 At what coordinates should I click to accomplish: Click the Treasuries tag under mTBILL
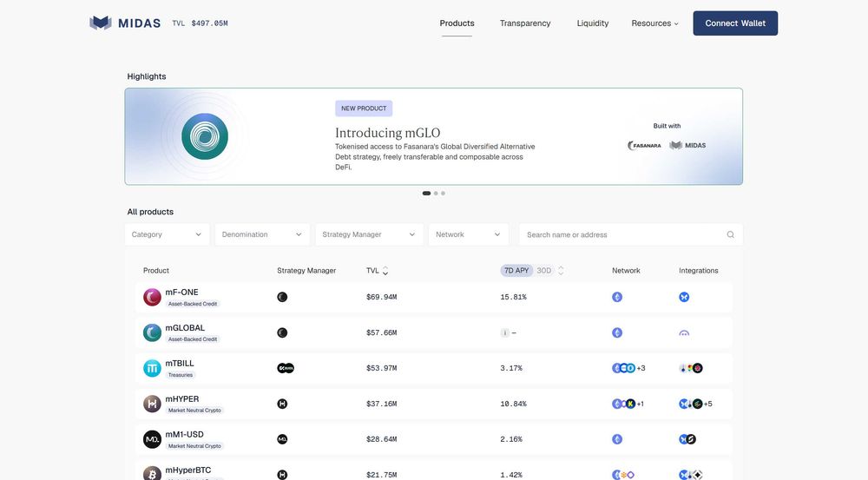(181, 375)
